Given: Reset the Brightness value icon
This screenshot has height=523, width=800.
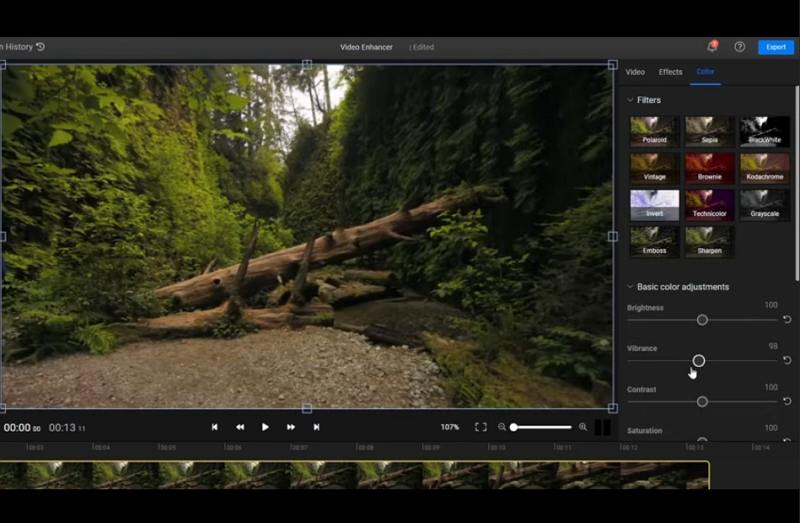Looking at the screenshot, I should pyautogui.click(x=787, y=320).
